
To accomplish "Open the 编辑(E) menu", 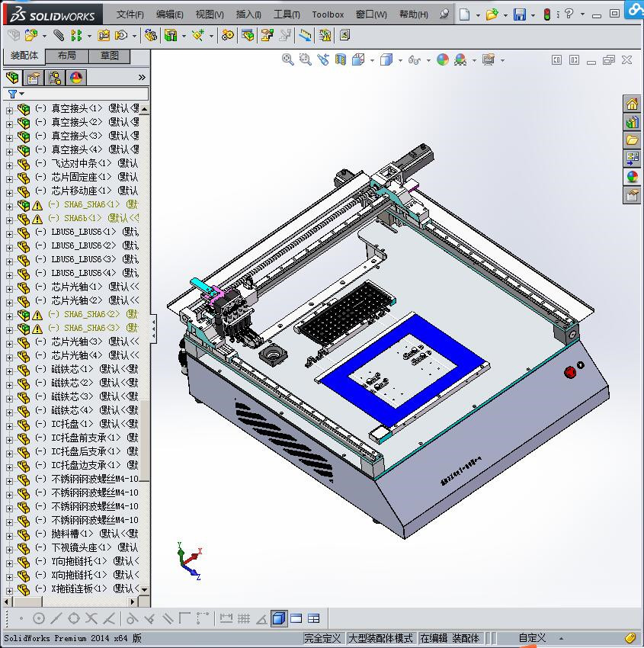I will tap(169, 14).
